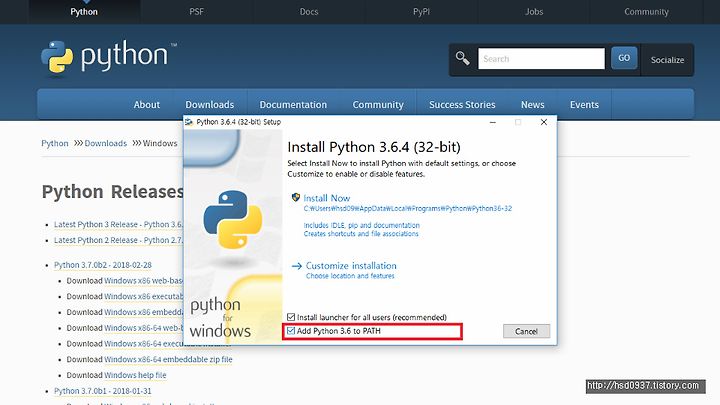Switch to the PSF top tab

click(x=197, y=12)
